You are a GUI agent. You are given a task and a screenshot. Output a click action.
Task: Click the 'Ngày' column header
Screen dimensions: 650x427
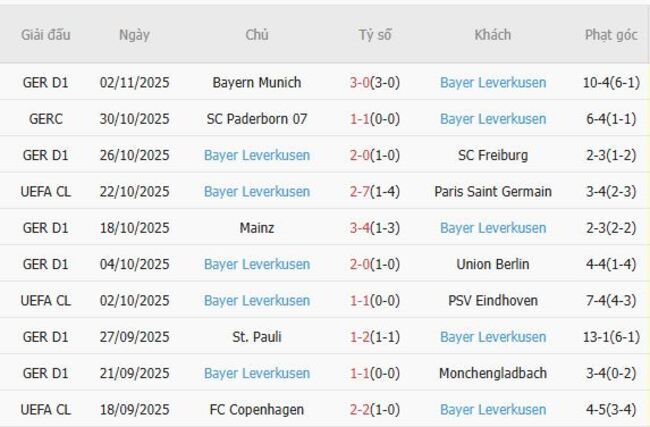click(x=134, y=35)
